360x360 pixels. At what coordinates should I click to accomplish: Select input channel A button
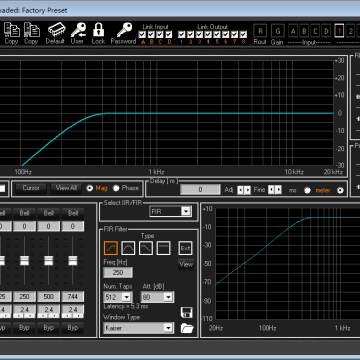(x=293, y=31)
